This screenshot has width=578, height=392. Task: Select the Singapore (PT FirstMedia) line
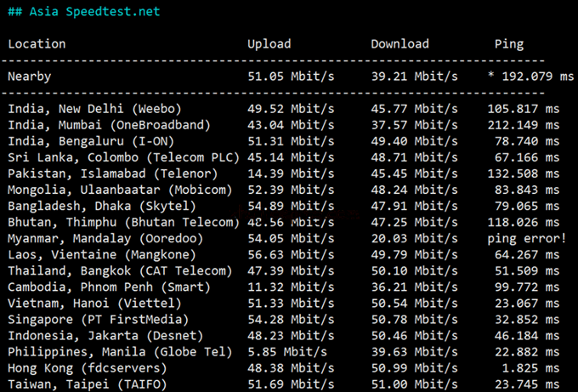pyautogui.click(x=98, y=319)
